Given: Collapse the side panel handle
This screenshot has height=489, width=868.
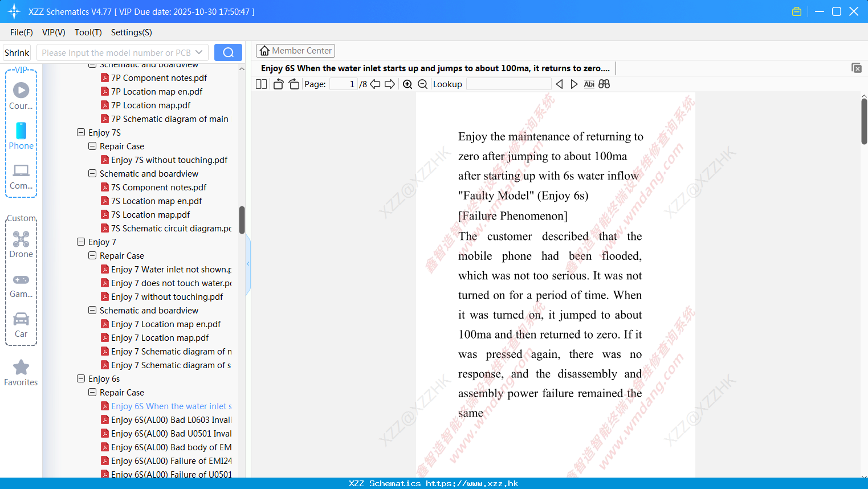Looking at the screenshot, I should tap(248, 263).
